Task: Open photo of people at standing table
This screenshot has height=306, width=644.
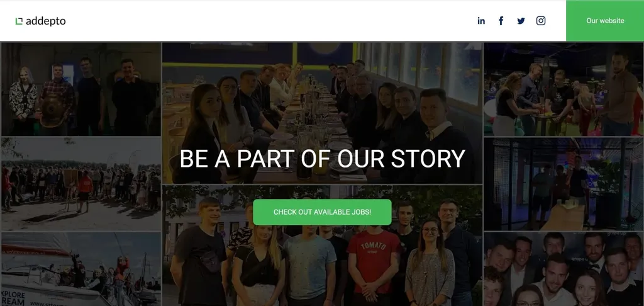Action: [563, 89]
